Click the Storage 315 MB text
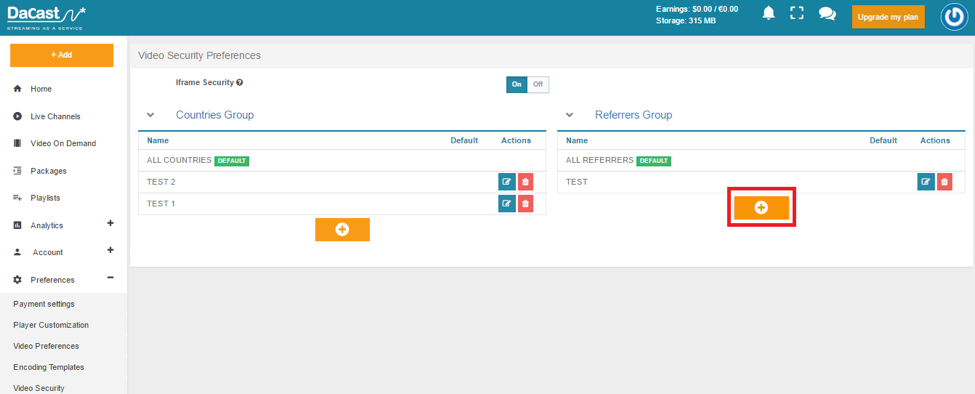 click(686, 21)
